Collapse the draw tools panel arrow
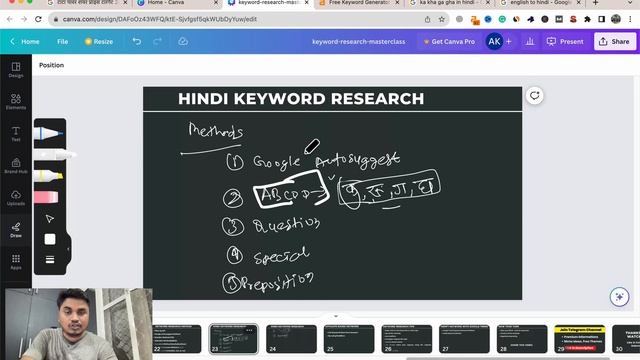The width and height of the screenshot is (640, 360). (x=68, y=249)
